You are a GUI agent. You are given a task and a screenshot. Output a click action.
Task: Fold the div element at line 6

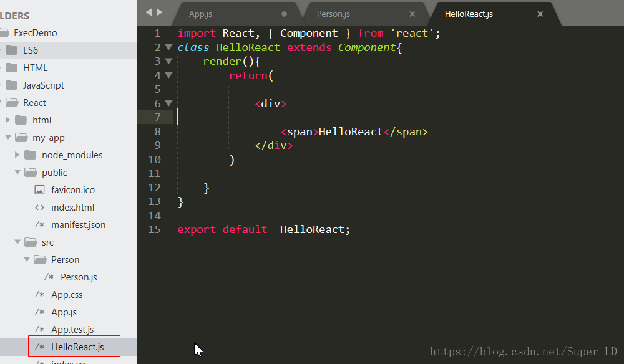(x=168, y=103)
